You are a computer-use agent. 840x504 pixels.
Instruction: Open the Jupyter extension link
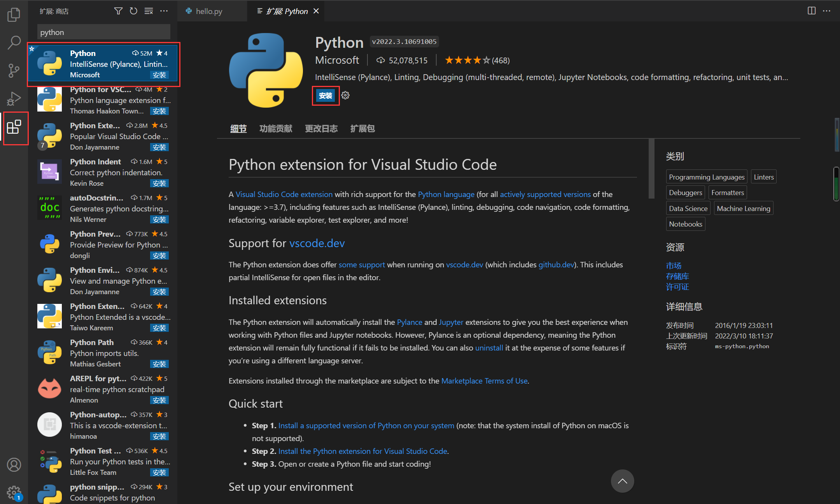451,322
